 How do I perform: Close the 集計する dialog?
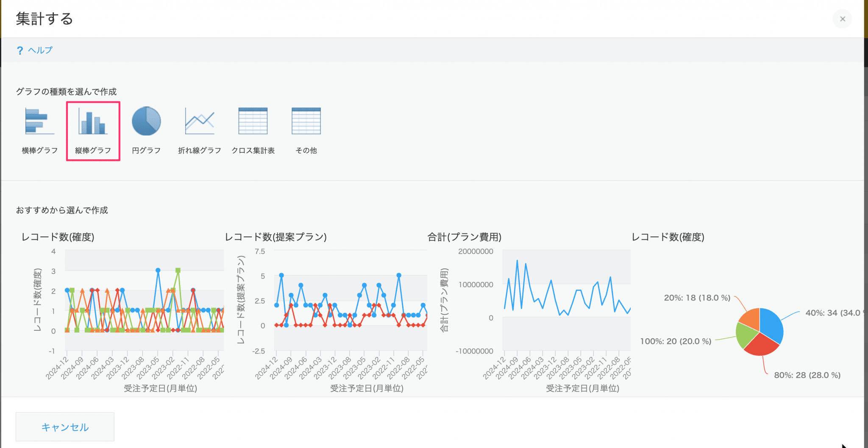coord(842,19)
